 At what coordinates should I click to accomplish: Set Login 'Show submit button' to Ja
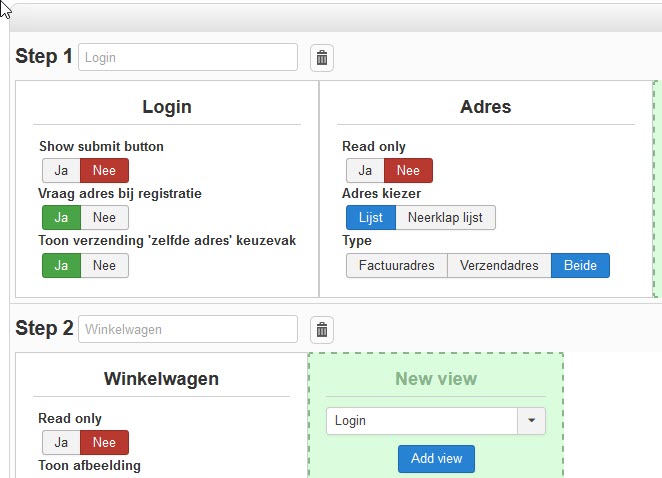click(61, 170)
